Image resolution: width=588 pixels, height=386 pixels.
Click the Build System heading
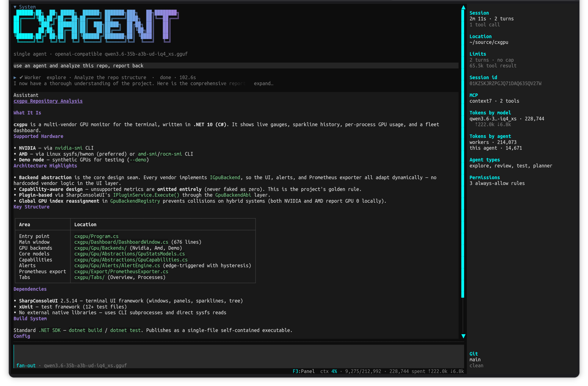pyautogui.click(x=30, y=318)
